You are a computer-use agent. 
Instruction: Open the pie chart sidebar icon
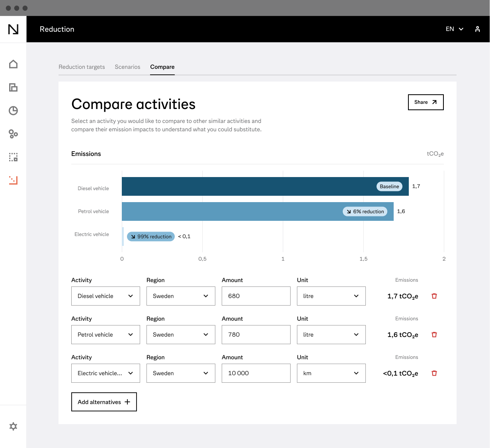pyautogui.click(x=13, y=111)
